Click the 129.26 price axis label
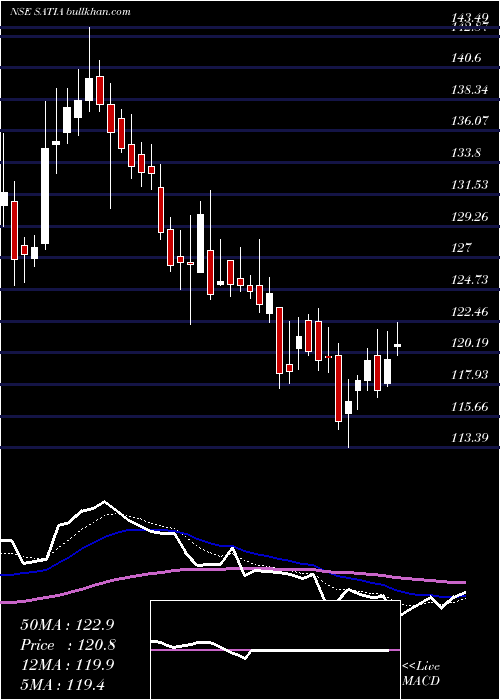The image size is (500, 700). pyautogui.click(x=472, y=217)
